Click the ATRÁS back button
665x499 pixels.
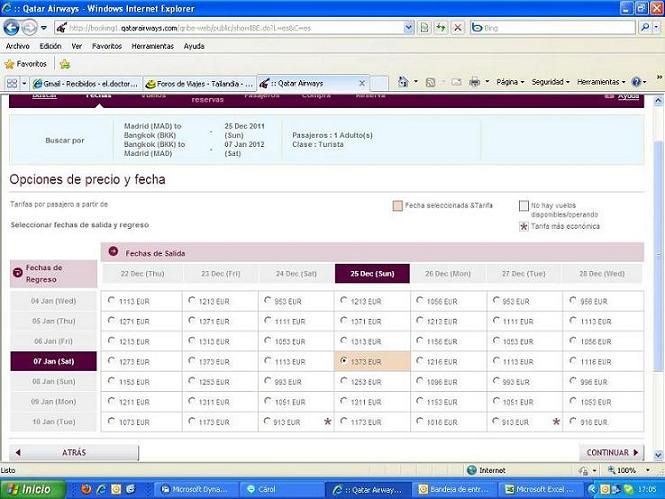click(x=74, y=452)
